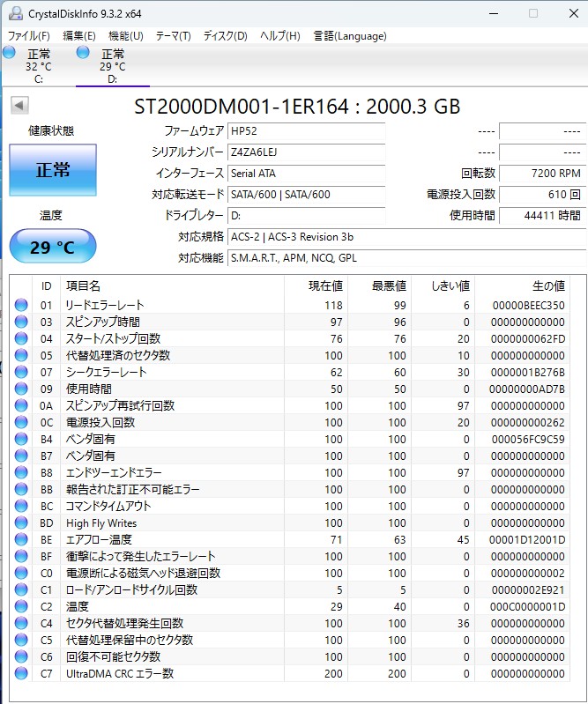
Task: Switch to the C: drive tab
Action: coord(39,66)
